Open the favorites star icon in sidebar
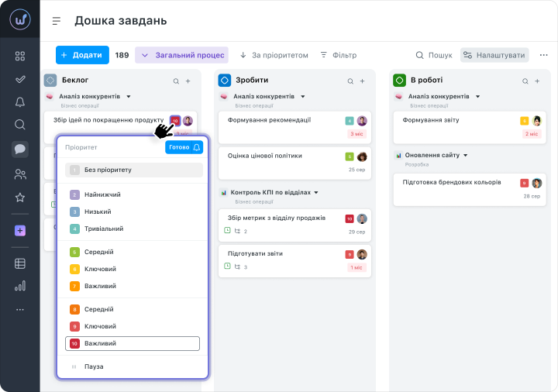This screenshot has height=392, width=558. click(x=20, y=198)
